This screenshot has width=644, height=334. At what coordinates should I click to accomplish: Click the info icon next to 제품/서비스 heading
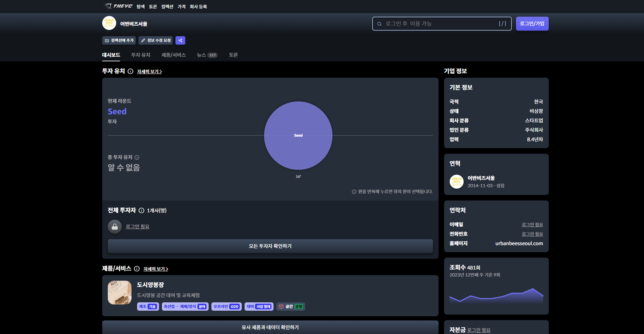[x=137, y=269]
